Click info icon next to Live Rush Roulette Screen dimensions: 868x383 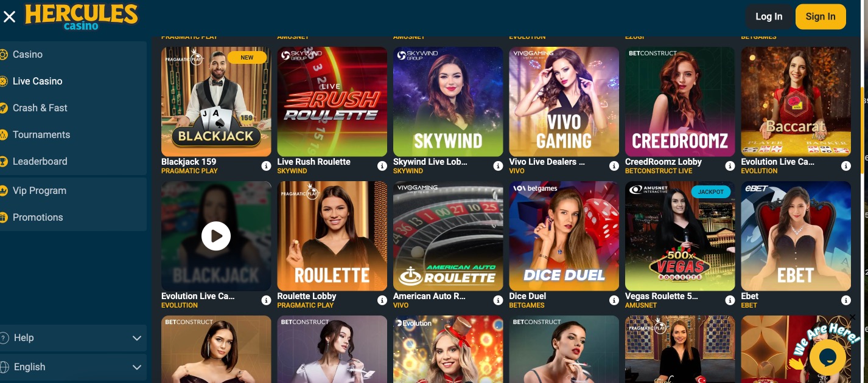382,166
